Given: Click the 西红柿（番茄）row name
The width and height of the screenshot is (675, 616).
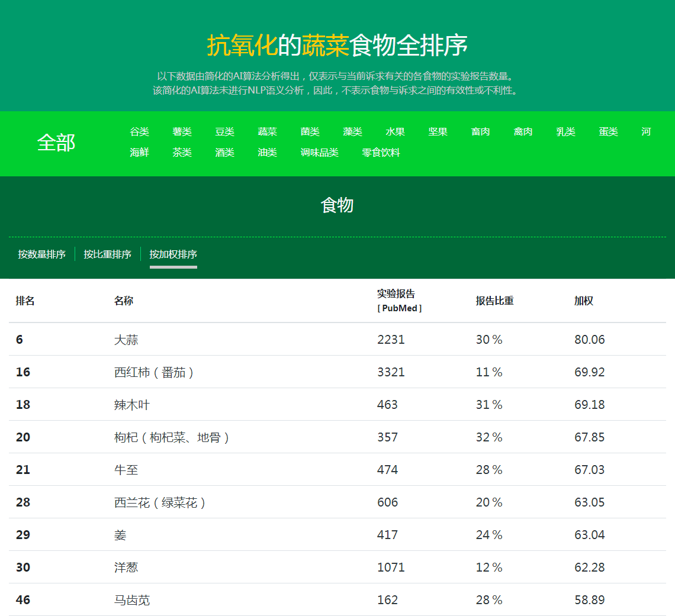Looking at the screenshot, I should [x=154, y=372].
